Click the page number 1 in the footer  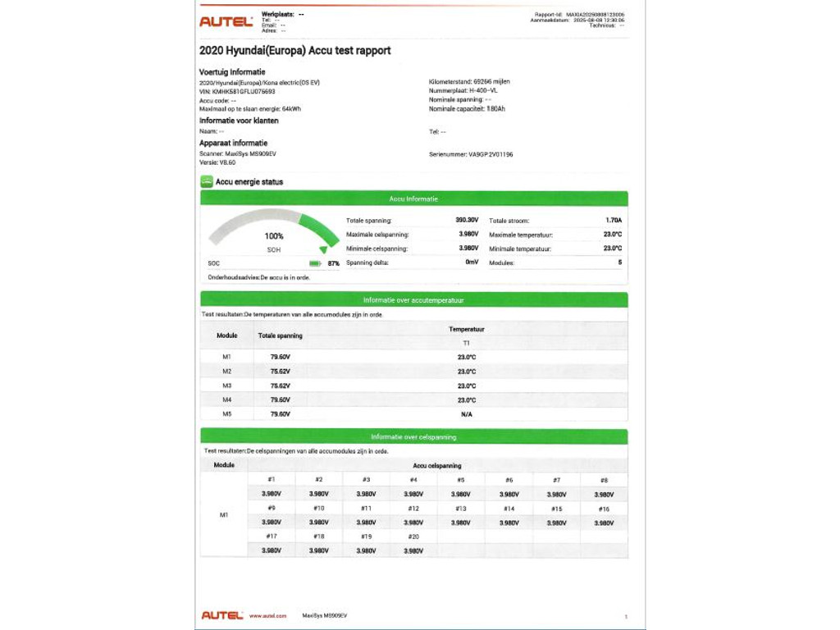pyautogui.click(x=626, y=617)
